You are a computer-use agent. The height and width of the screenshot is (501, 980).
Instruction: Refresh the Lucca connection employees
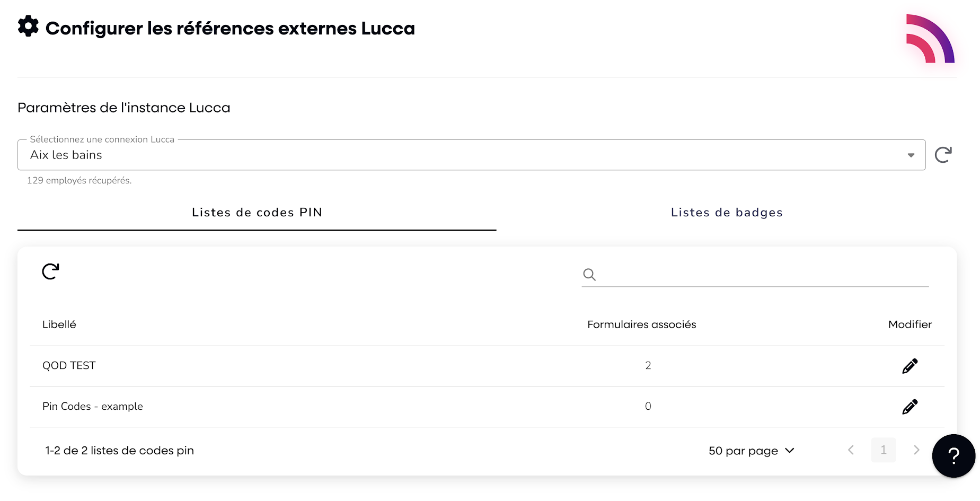click(943, 155)
